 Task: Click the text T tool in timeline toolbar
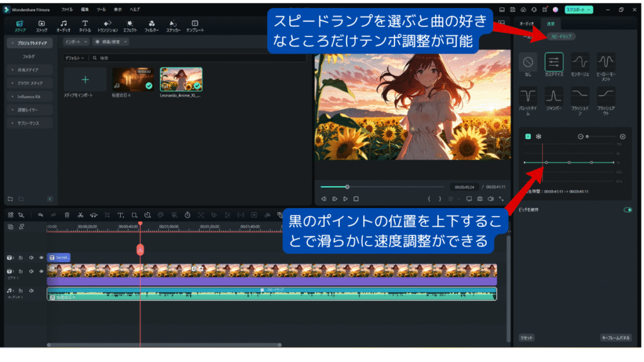[x=120, y=215]
